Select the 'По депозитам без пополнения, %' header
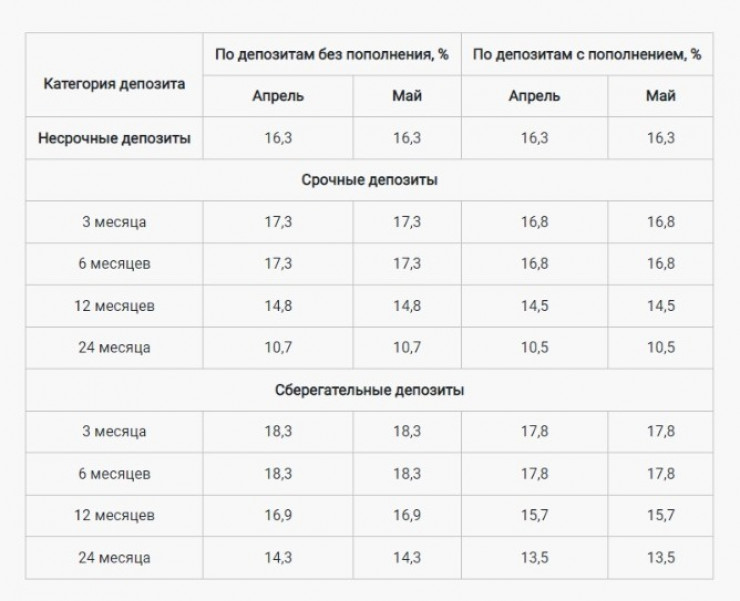 (x=331, y=55)
